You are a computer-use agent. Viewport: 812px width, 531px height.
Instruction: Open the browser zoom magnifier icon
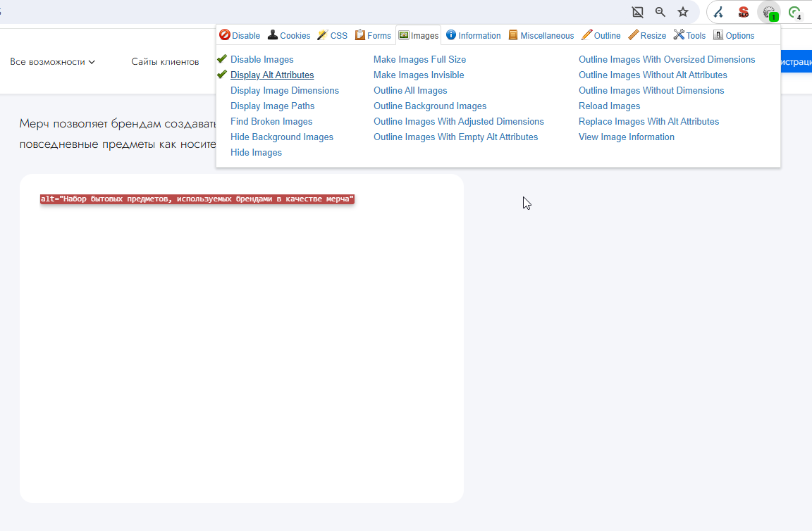pos(660,12)
